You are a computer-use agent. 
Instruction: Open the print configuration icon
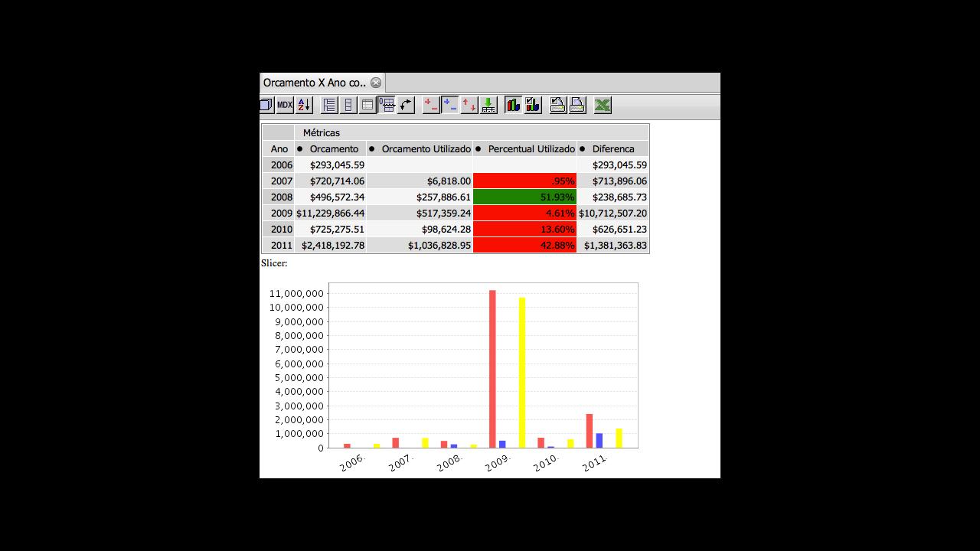(x=558, y=105)
